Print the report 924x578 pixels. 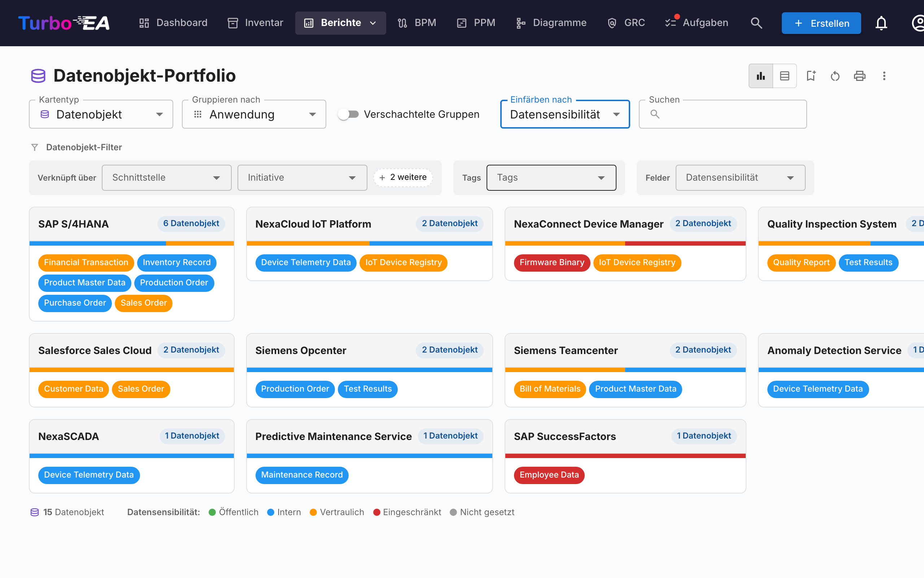pos(859,76)
